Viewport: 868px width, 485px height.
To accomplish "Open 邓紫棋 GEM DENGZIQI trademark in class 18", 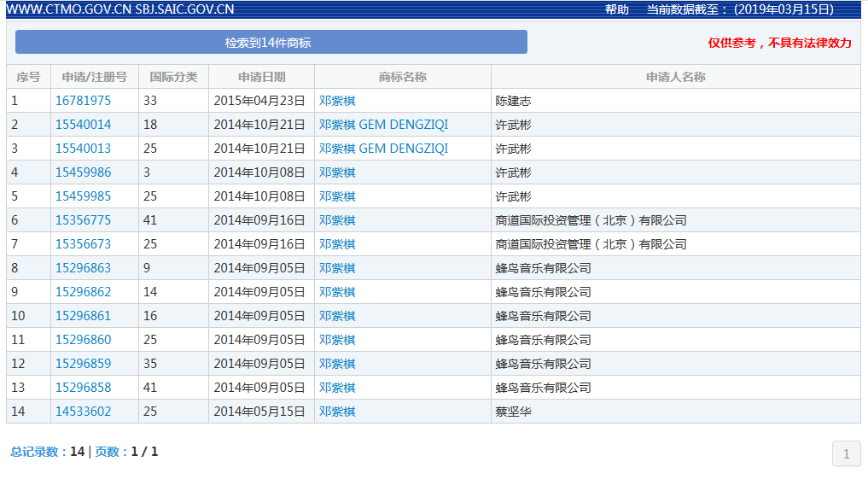I will 383,125.
